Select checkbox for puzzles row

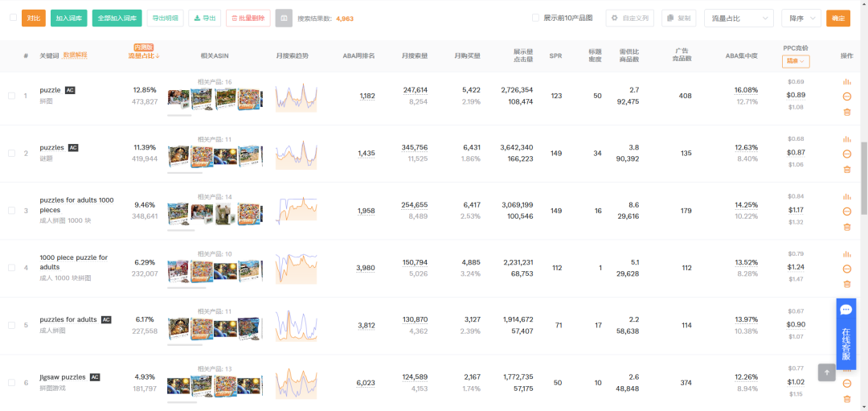pyautogui.click(x=11, y=154)
